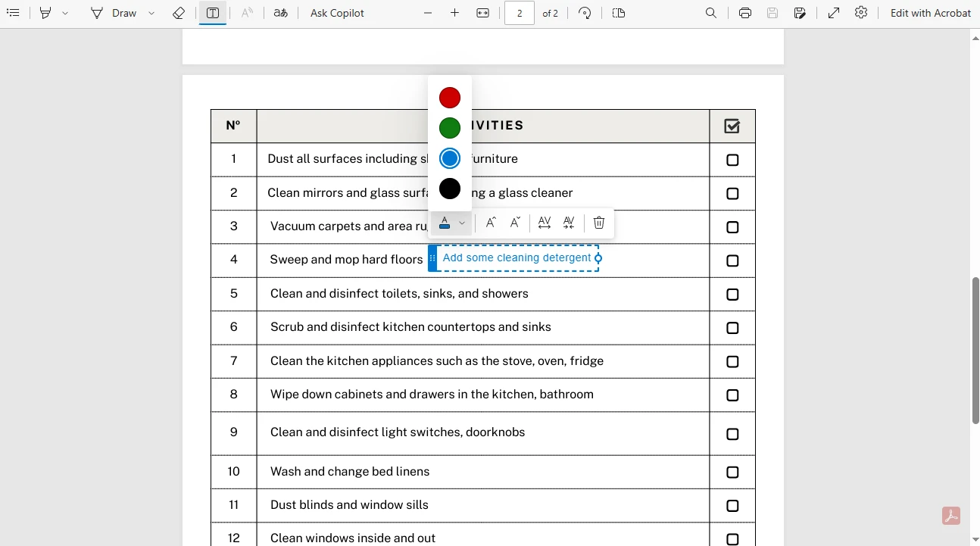Click the vertical scrollbar thumb
The width and height of the screenshot is (980, 546).
click(975, 351)
